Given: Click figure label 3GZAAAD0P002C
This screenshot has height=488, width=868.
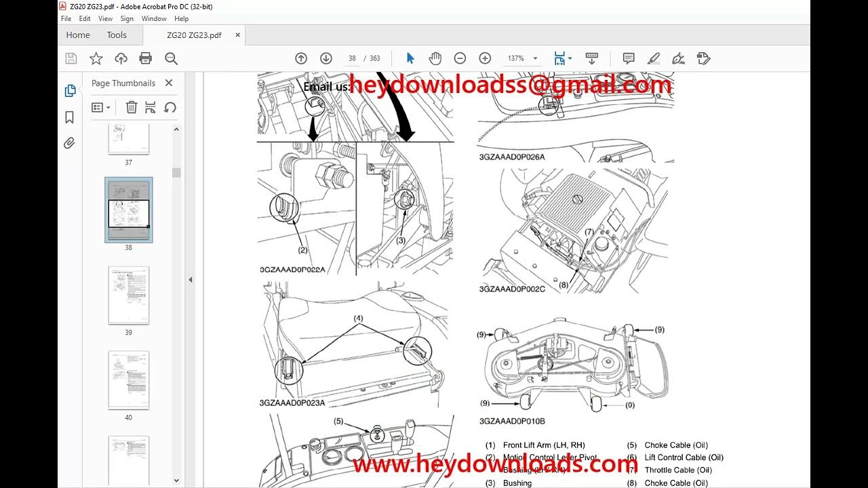Looking at the screenshot, I should click(x=512, y=289).
